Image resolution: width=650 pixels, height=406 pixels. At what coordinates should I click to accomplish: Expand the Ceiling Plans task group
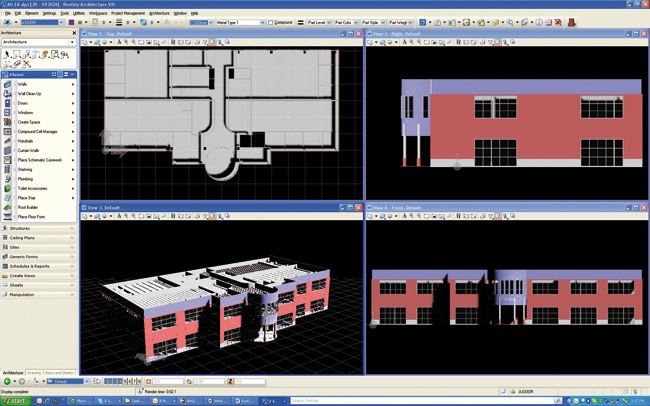[x=24, y=238]
